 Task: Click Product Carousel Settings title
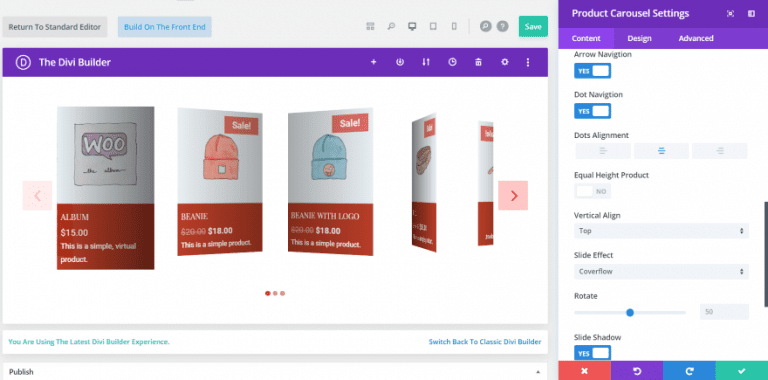pyautogui.click(x=630, y=13)
